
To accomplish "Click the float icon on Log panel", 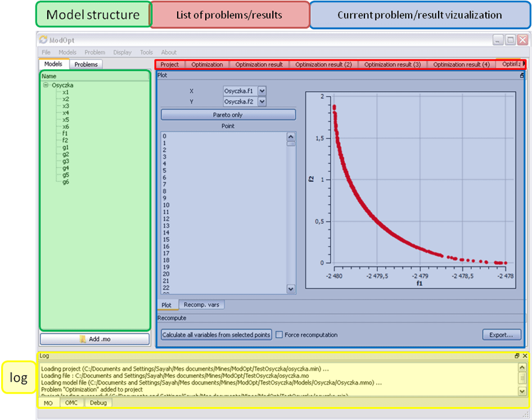I will pos(517,356).
